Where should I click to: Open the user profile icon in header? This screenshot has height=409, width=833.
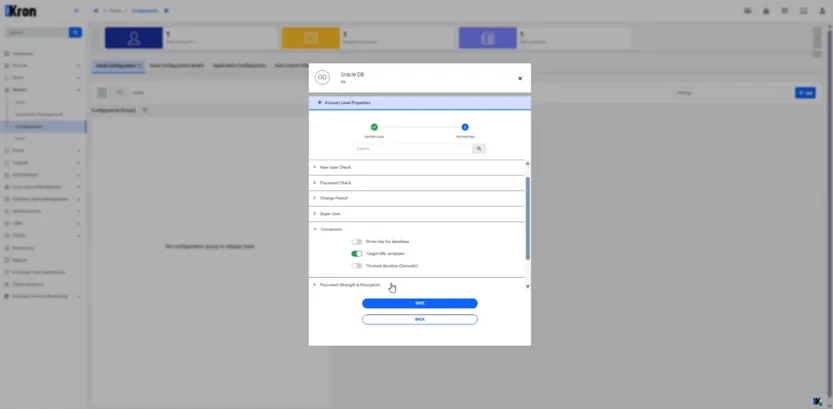coord(822,11)
